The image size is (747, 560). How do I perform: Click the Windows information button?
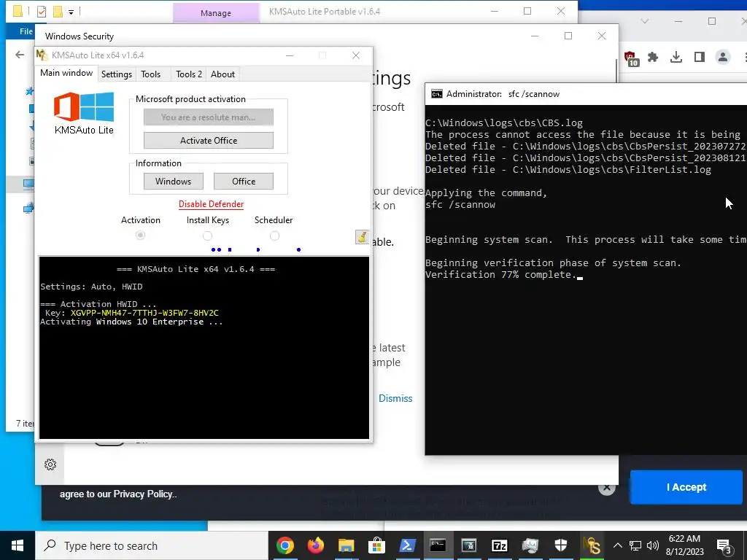click(174, 182)
